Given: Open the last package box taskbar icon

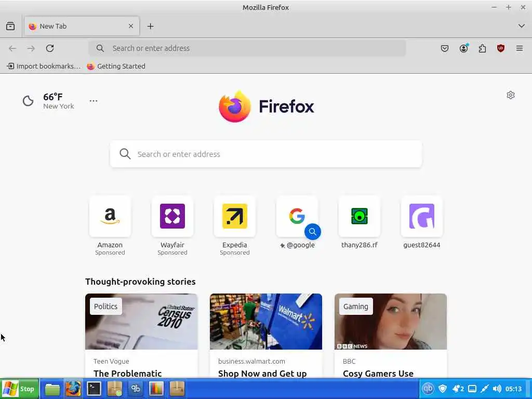Looking at the screenshot, I should click(177, 389).
